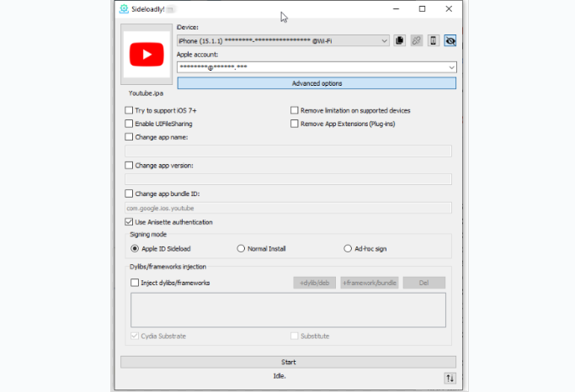Open the log view arrows icon

[x=449, y=379]
